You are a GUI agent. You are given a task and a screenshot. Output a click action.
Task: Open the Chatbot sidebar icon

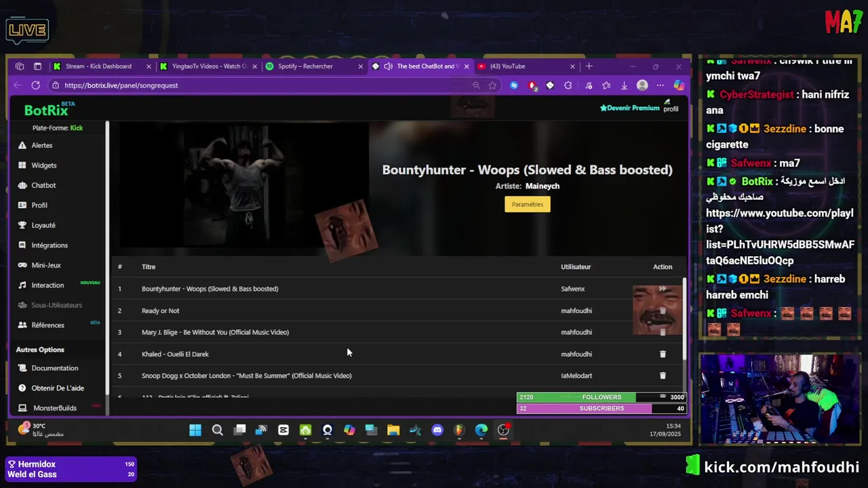[22, 185]
